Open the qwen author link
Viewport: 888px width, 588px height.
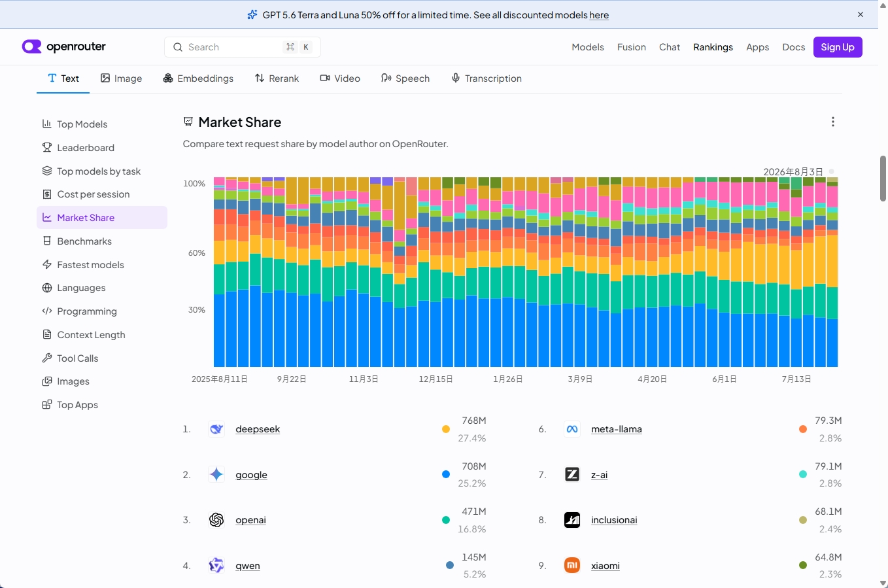pyautogui.click(x=248, y=566)
